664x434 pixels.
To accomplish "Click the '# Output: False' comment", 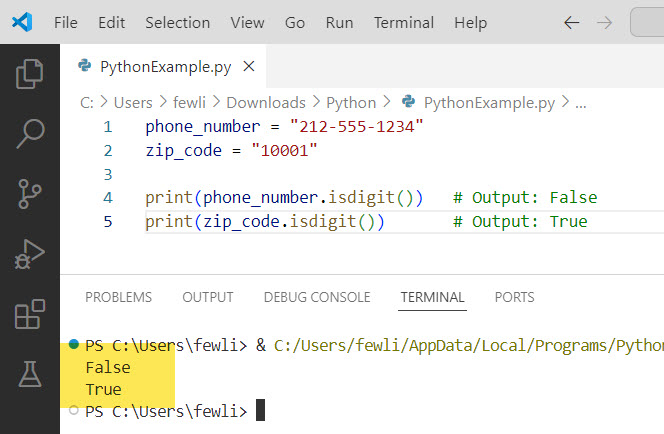I will click(525, 198).
